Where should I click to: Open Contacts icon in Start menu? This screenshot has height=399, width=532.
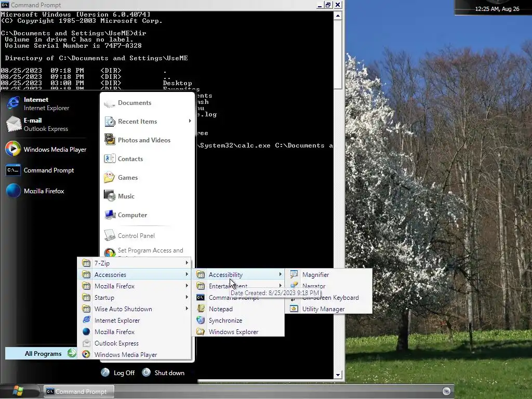point(110,158)
